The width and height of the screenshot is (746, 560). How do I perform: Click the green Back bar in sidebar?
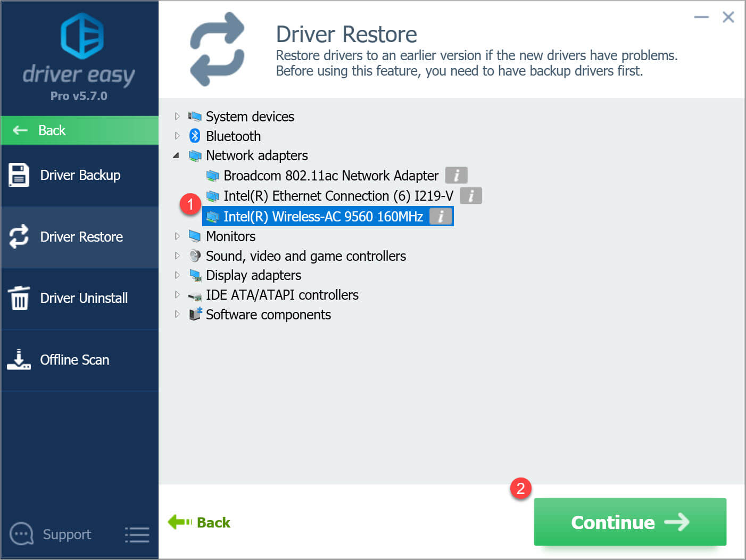coord(80,130)
